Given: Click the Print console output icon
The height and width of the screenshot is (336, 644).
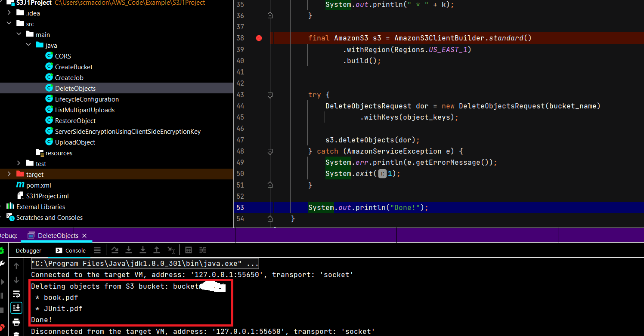Looking at the screenshot, I should coord(16,322).
